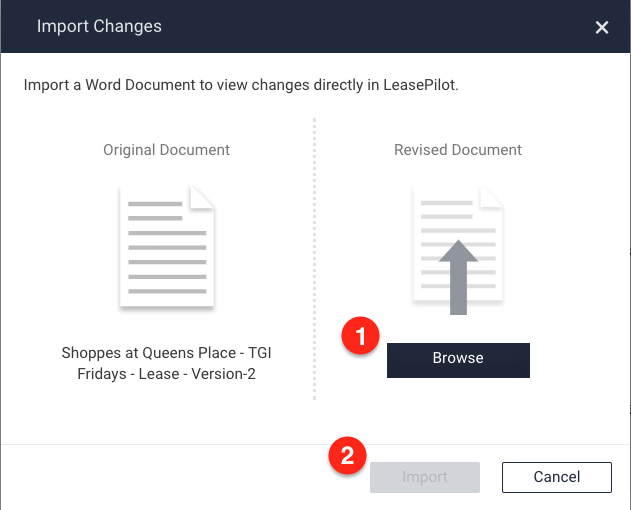The image size is (631, 510).
Task: Click the word LeasePilot in the description
Action: 420,85
